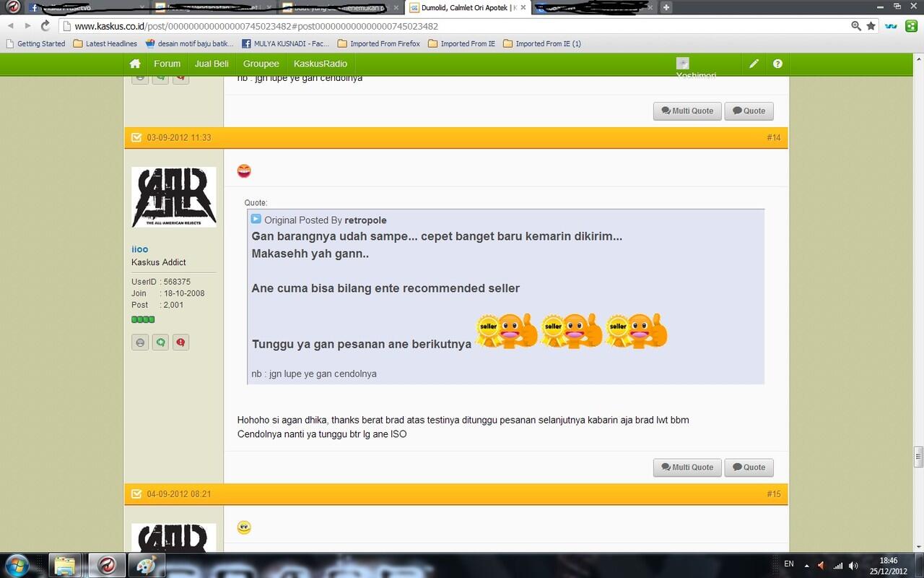Toggle the check mark on post #15 header

pyautogui.click(x=136, y=494)
